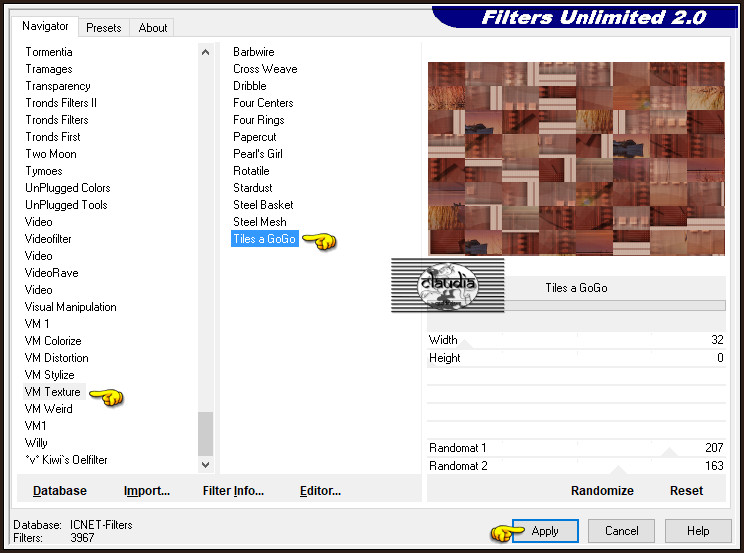The height and width of the screenshot is (553, 744).
Task: Open Filter Info...
Action: coord(233,490)
